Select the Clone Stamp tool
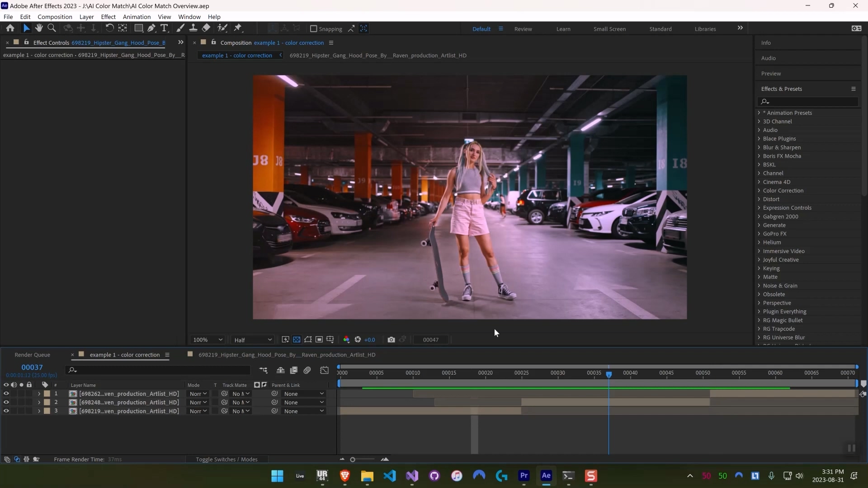868x488 pixels. [193, 28]
